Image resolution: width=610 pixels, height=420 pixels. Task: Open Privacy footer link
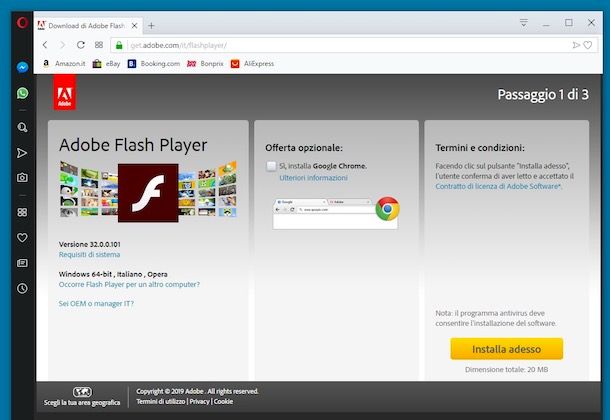199,401
